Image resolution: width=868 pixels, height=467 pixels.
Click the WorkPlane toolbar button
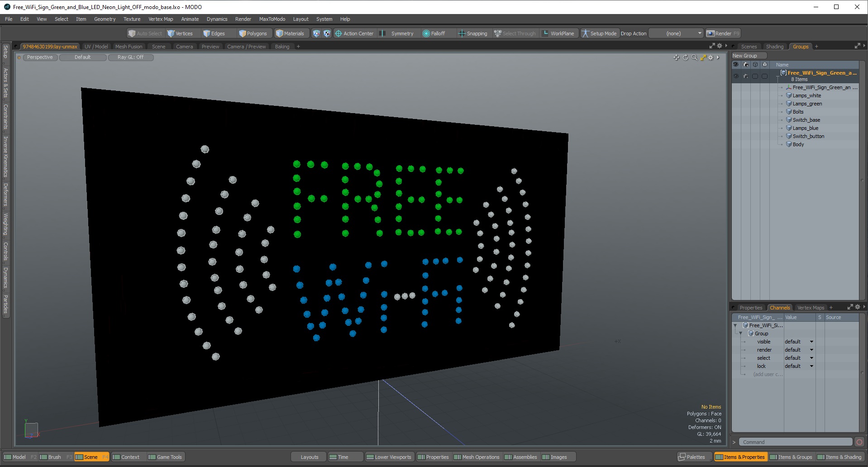(558, 33)
